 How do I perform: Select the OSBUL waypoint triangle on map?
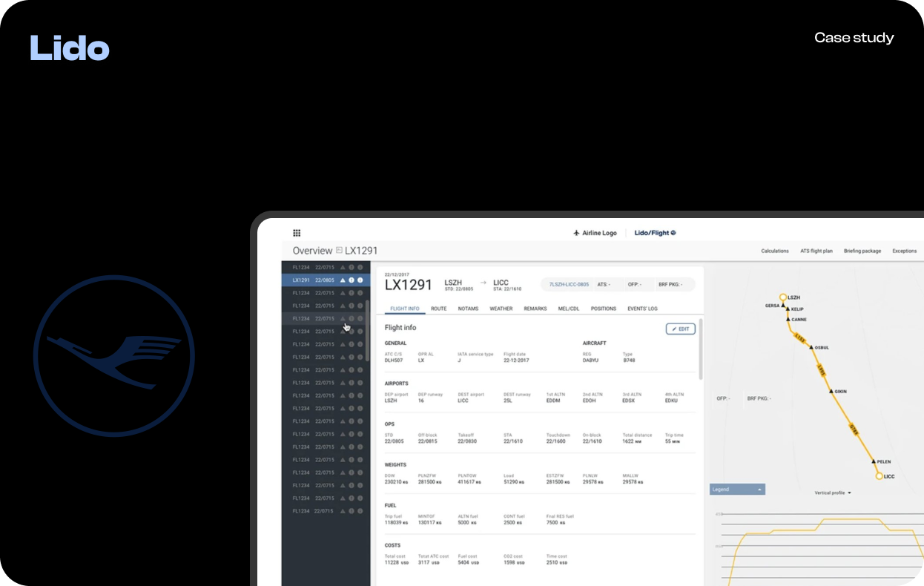coord(810,347)
